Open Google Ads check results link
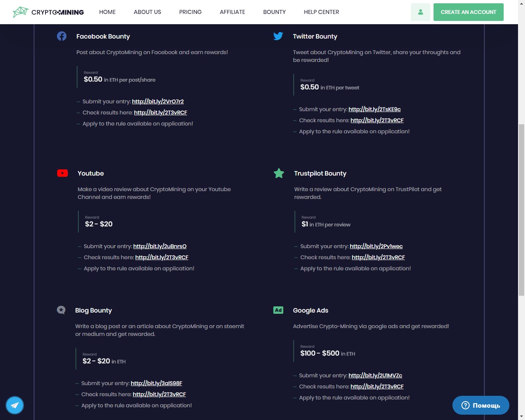The image size is (525, 420). point(377,386)
